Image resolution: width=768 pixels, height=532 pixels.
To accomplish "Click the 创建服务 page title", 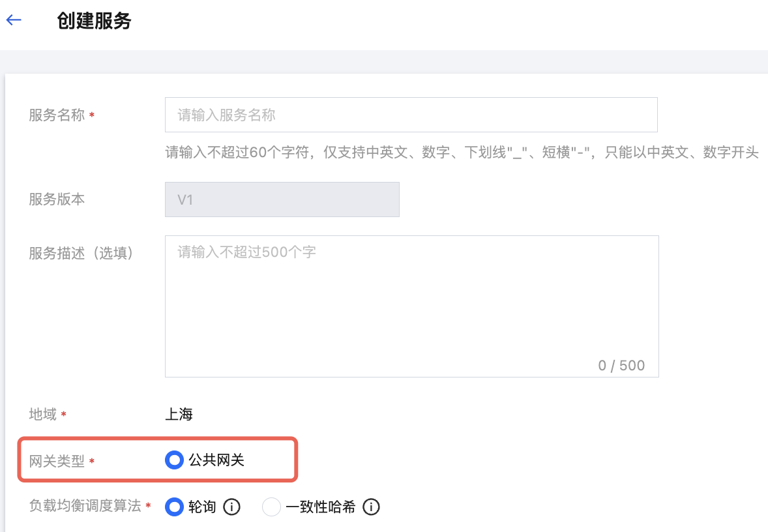I will [94, 21].
